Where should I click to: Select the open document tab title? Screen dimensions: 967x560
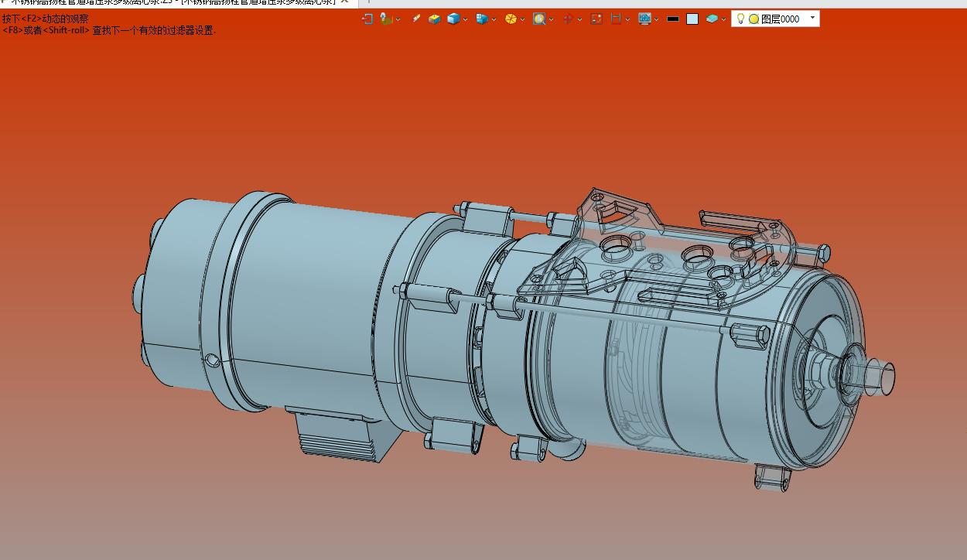[174, 2]
